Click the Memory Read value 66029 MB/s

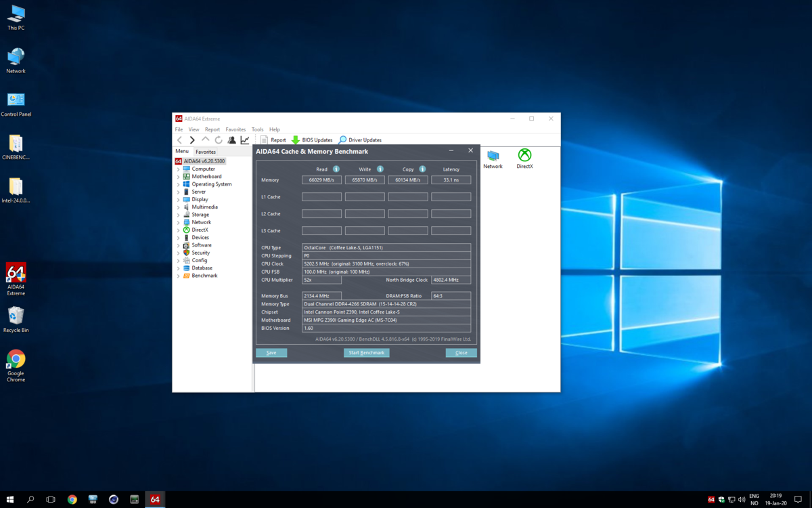pos(321,180)
